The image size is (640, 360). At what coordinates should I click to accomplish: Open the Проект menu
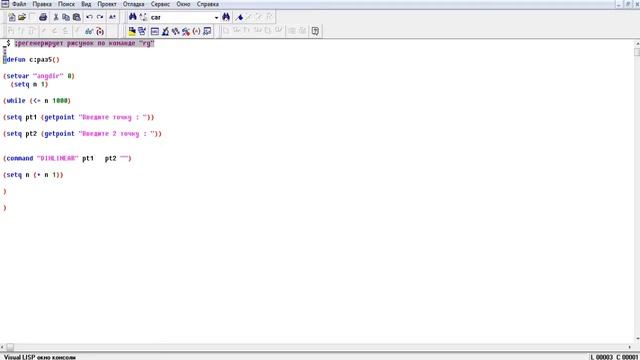pyautogui.click(x=107, y=4)
